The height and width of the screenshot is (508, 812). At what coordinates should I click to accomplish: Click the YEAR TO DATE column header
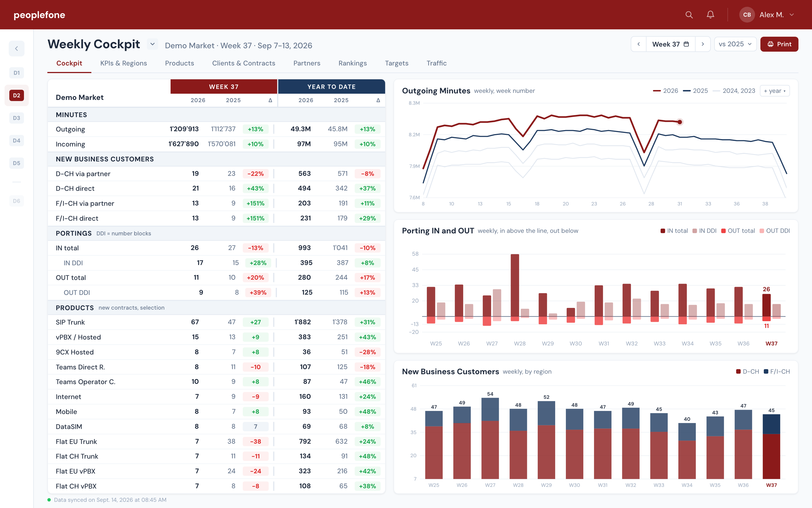[x=332, y=87]
